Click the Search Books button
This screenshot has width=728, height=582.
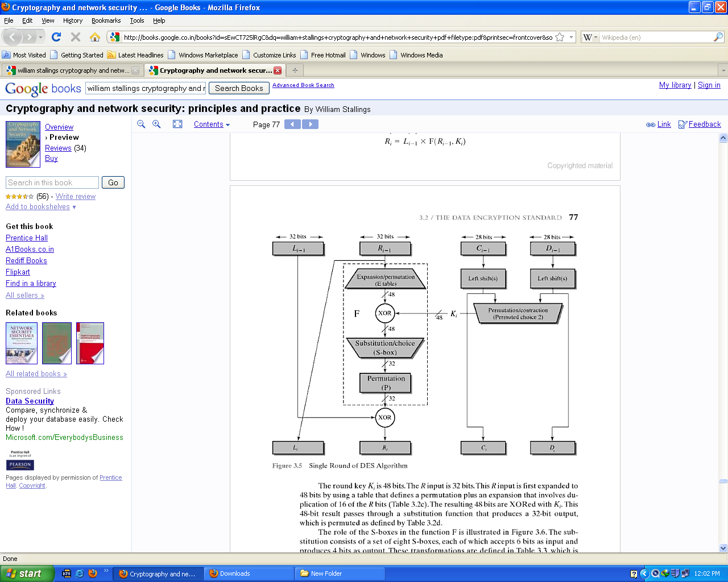coord(239,88)
